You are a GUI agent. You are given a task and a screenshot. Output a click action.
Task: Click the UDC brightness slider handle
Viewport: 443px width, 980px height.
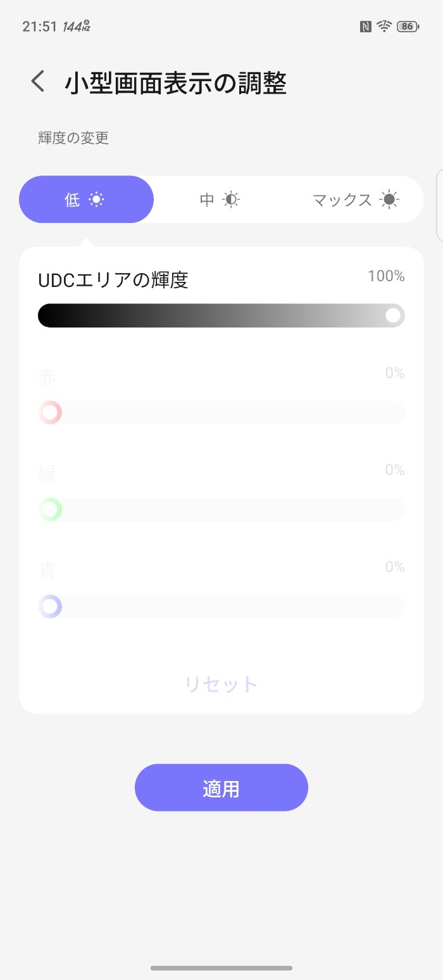pos(393,315)
